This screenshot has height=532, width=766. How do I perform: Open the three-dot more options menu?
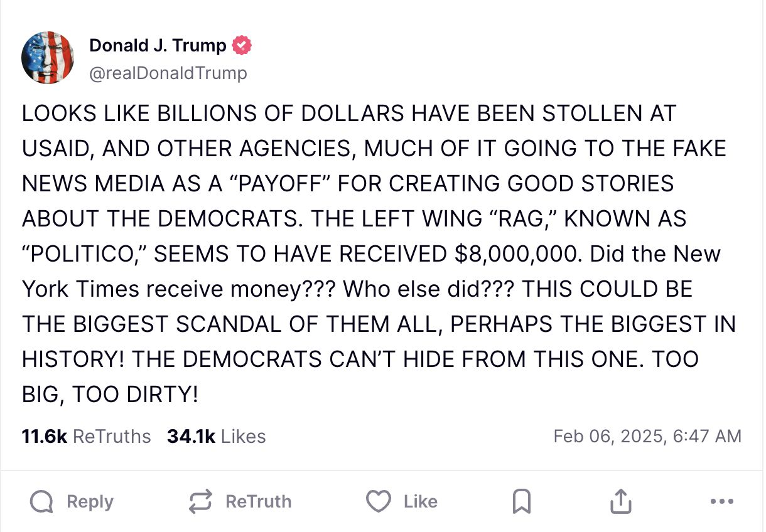721,501
